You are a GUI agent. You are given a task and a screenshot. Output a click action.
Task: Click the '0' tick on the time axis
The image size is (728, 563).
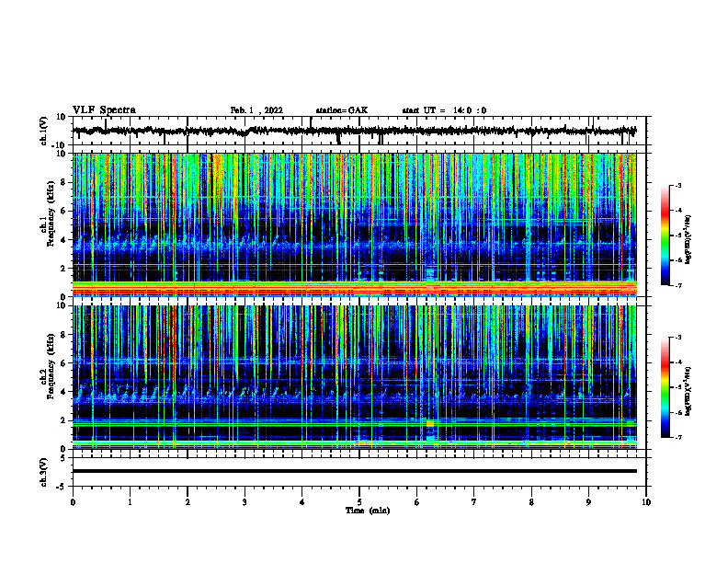coord(73,502)
